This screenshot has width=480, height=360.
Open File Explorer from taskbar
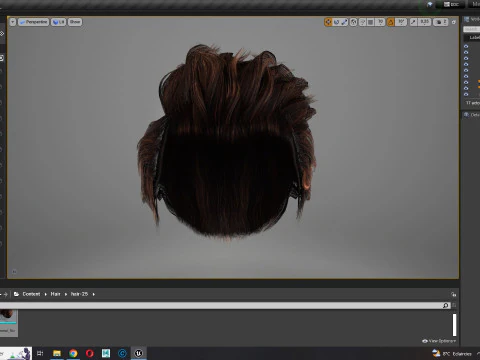57,353
